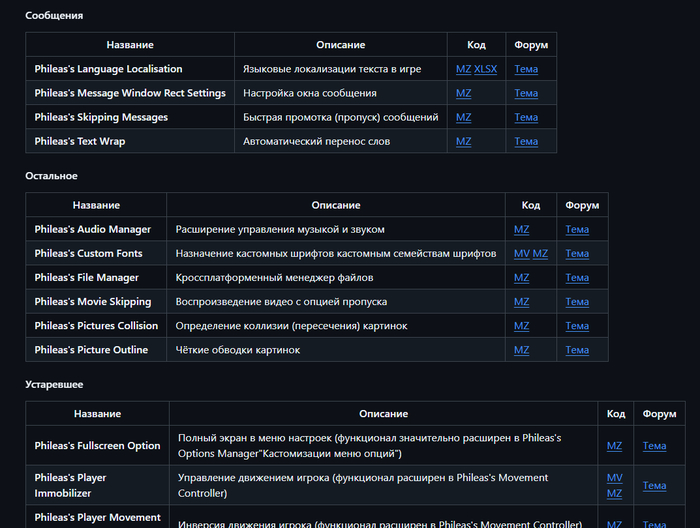The width and height of the screenshot is (700, 528).
Task: Open forum Тема link for Skipping Messages
Action: 526,117
